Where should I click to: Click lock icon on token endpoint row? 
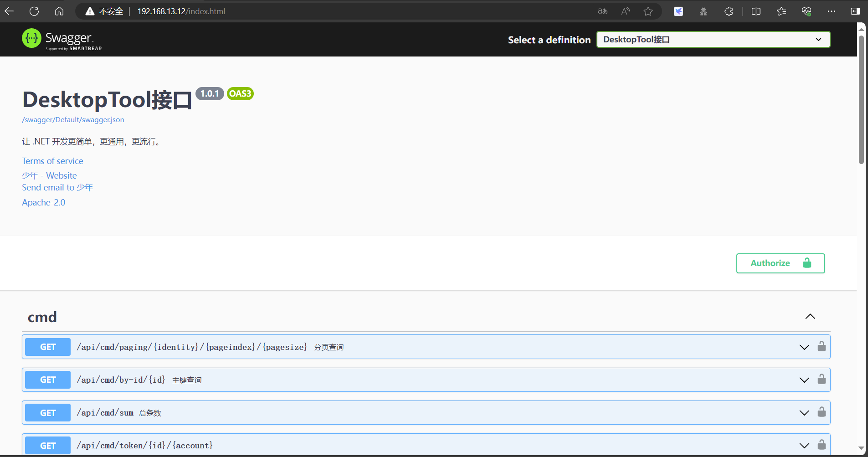click(x=822, y=445)
